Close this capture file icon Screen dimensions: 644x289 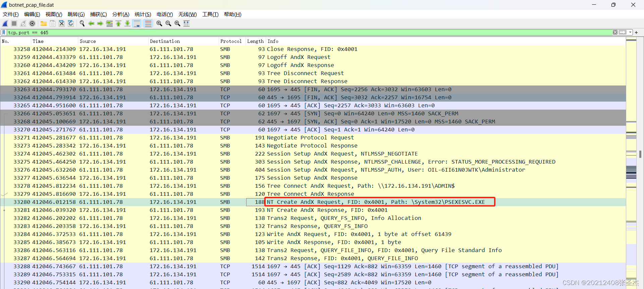(62, 23)
